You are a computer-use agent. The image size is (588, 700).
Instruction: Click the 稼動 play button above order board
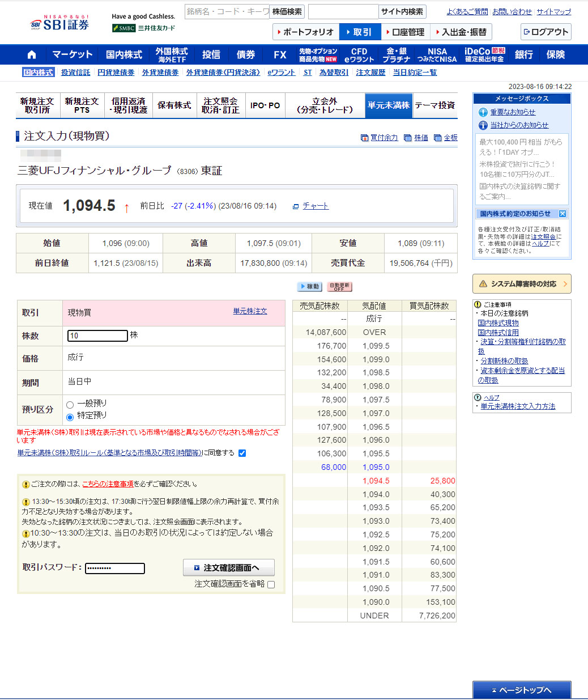tap(310, 287)
